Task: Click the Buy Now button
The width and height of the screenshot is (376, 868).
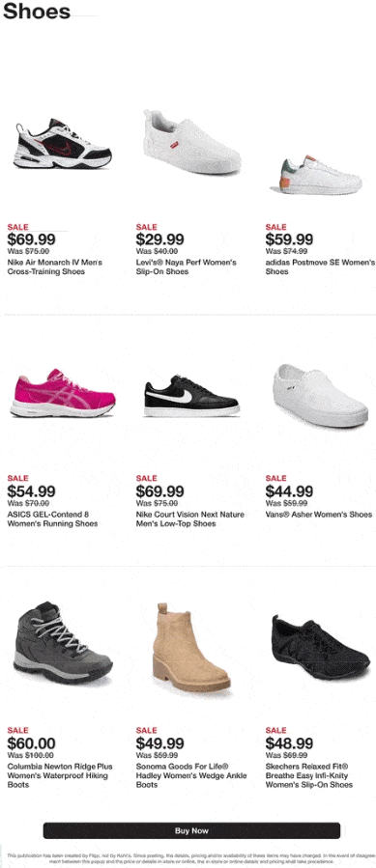Action: coord(191,830)
